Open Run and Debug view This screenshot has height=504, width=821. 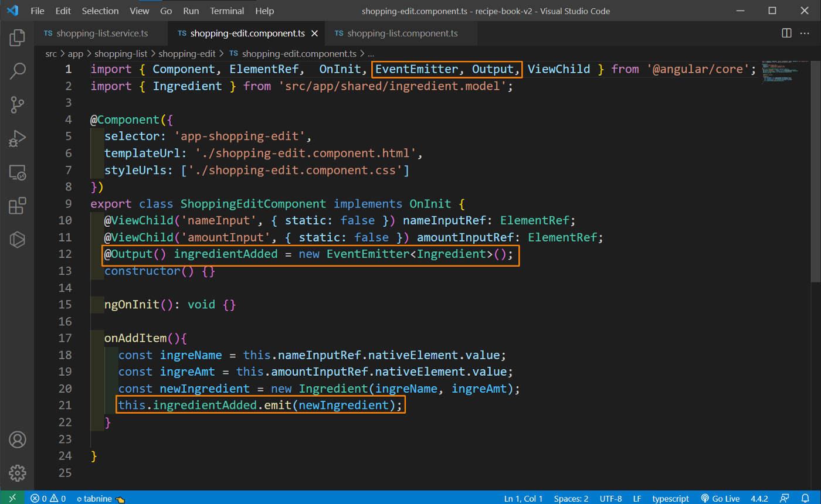click(17, 139)
